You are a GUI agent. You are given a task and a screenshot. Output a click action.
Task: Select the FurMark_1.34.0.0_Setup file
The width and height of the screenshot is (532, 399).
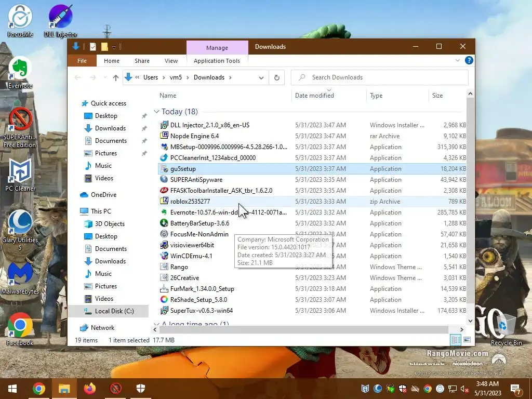[202, 289]
